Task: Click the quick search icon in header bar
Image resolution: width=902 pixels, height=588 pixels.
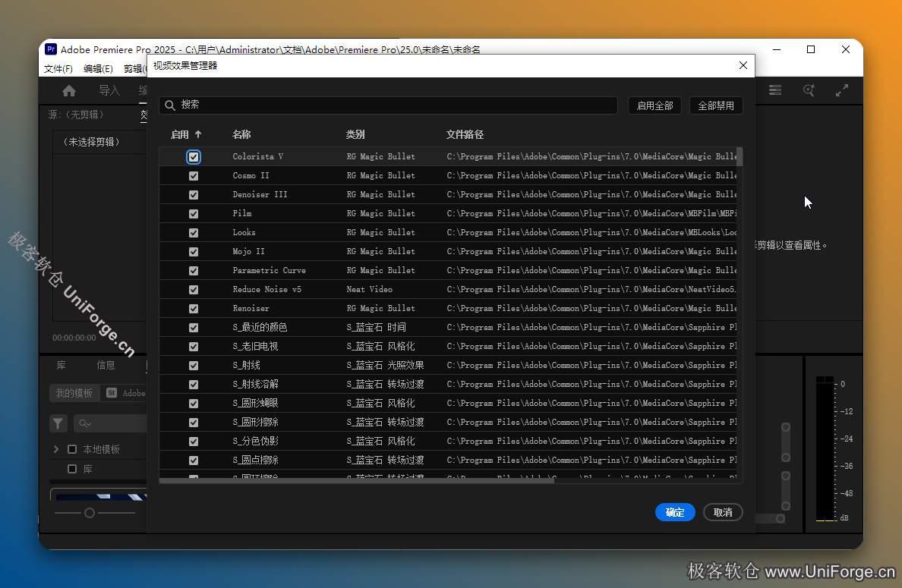Action: tap(809, 90)
